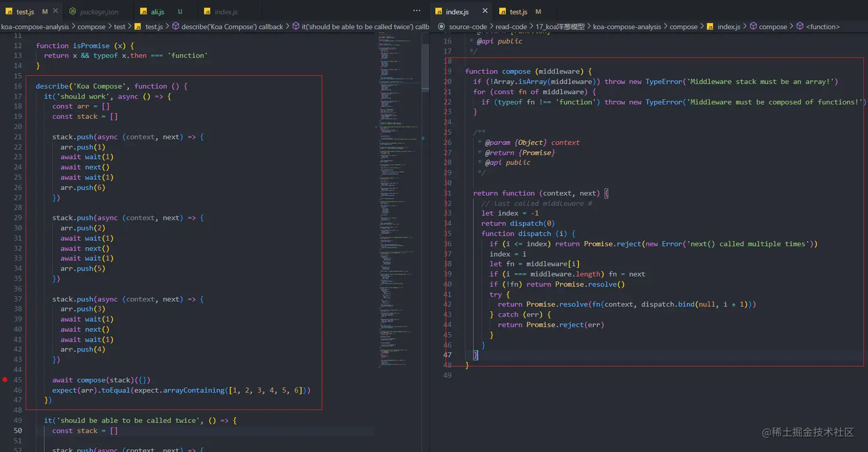Remove the red breakpoint at line 45

coord(5,380)
